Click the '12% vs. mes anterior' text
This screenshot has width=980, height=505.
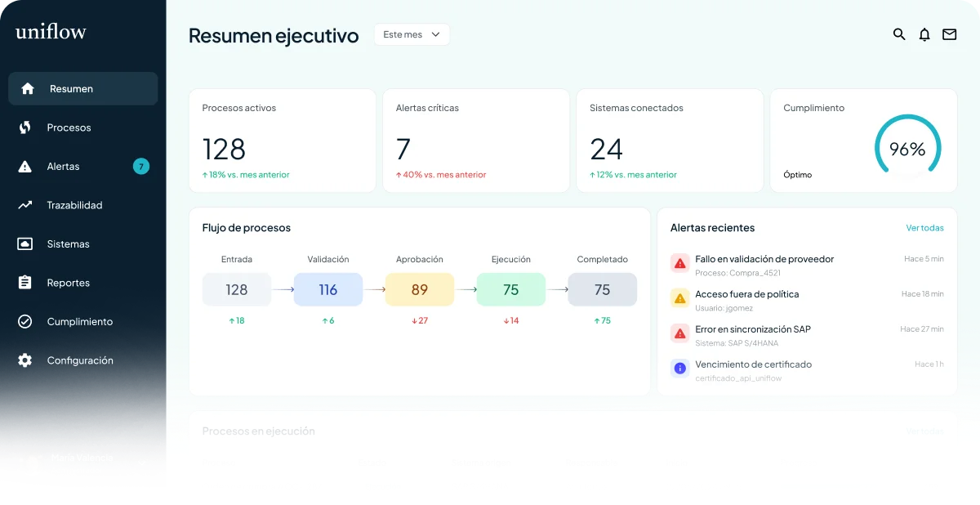point(633,175)
